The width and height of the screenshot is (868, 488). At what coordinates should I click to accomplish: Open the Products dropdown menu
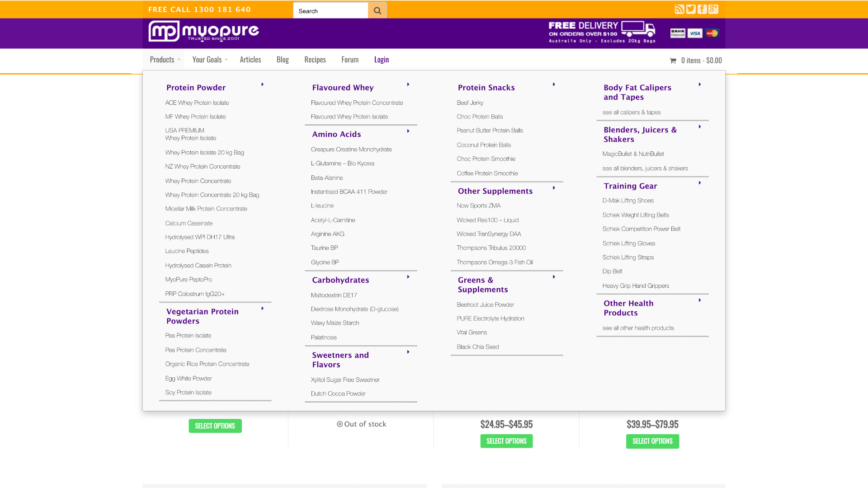click(164, 59)
